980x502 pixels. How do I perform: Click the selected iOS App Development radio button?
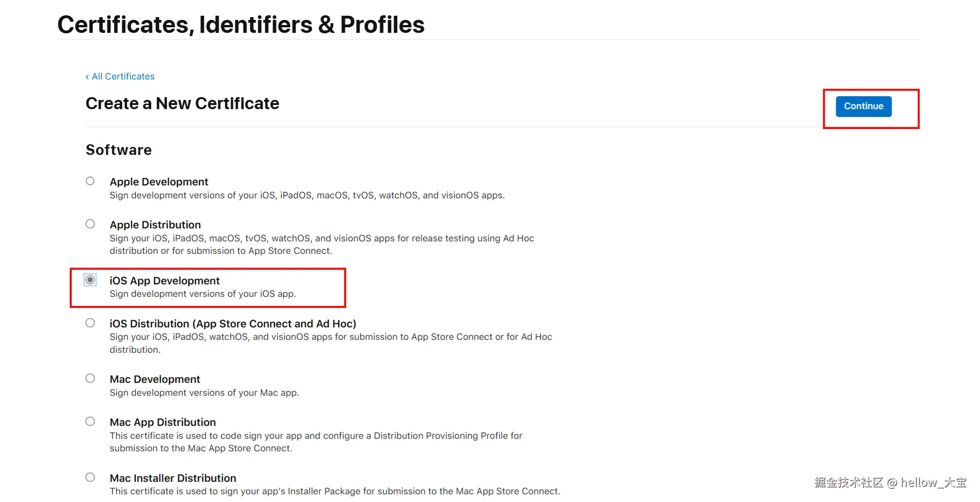pos(90,280)
